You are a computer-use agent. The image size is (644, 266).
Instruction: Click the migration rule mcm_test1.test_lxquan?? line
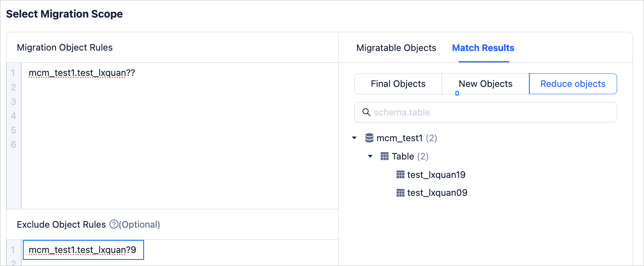(x=82, y=73)
